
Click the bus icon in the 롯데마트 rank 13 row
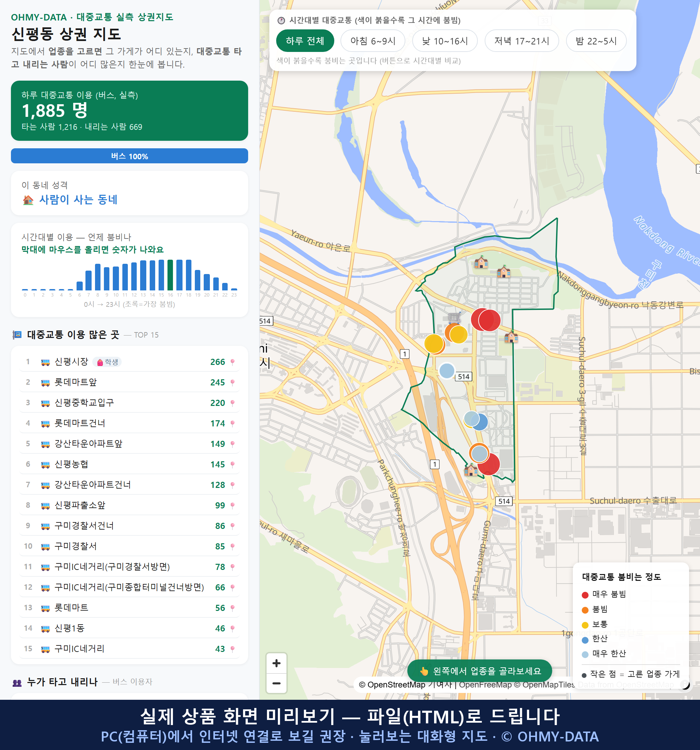pyautogui.click(x=45, y=608)
